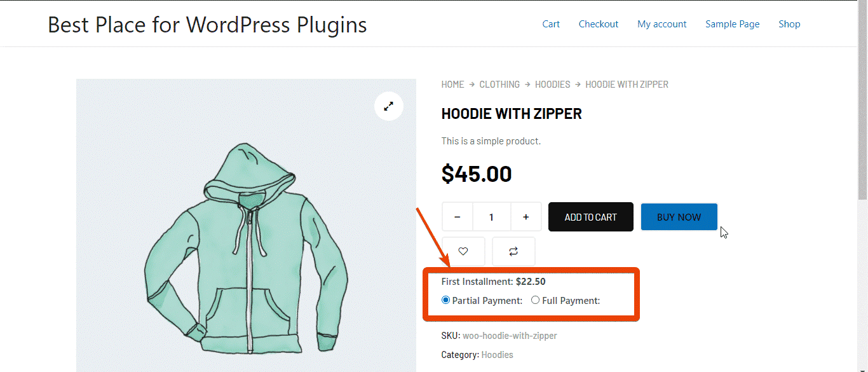The width and height of the screenshot is (868, 372).
Task: Click the Hoodies category link
Action: click(x=497, y=355)
